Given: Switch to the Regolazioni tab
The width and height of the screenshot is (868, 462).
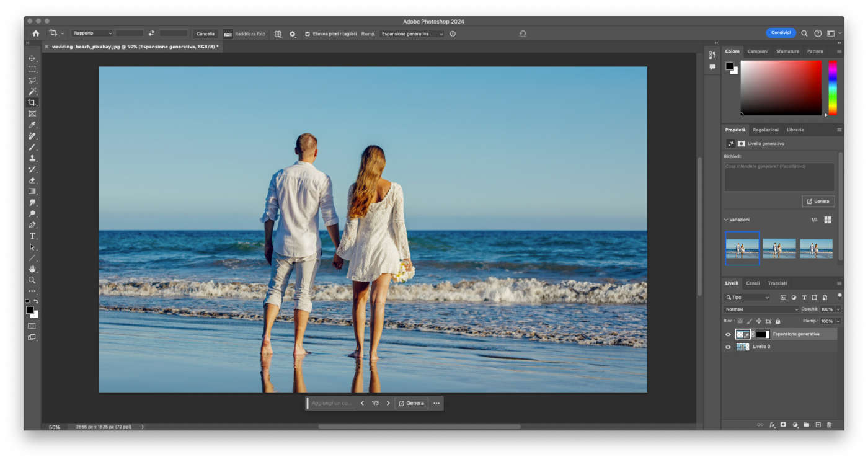Looking at the screenshot, I should (x=766, y=130).
